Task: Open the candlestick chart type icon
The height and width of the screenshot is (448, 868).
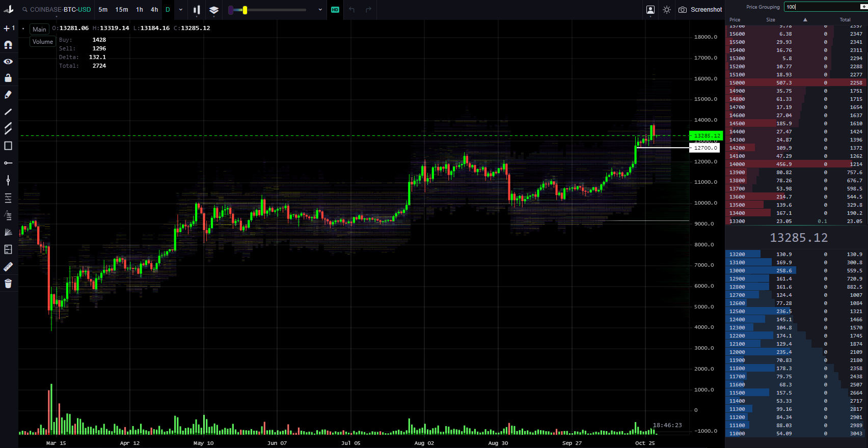Action: click(197, 10)
